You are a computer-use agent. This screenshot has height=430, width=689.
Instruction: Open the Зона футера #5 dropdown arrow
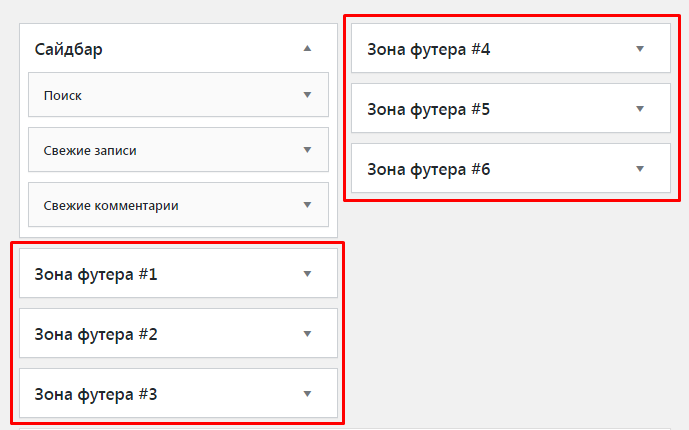pyautogui.click(x=640, y=108)
